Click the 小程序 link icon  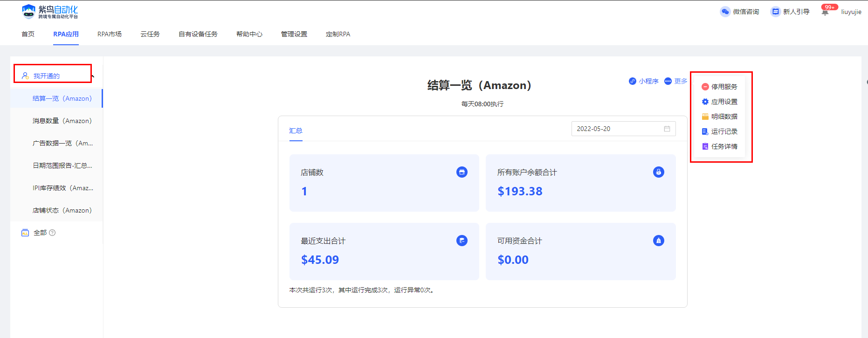pos(633,81)
